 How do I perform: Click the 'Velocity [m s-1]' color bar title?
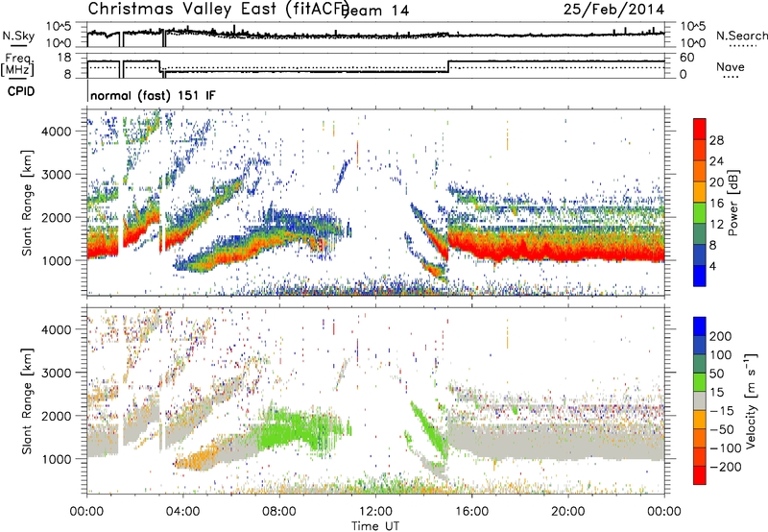(x=751, y=400)
